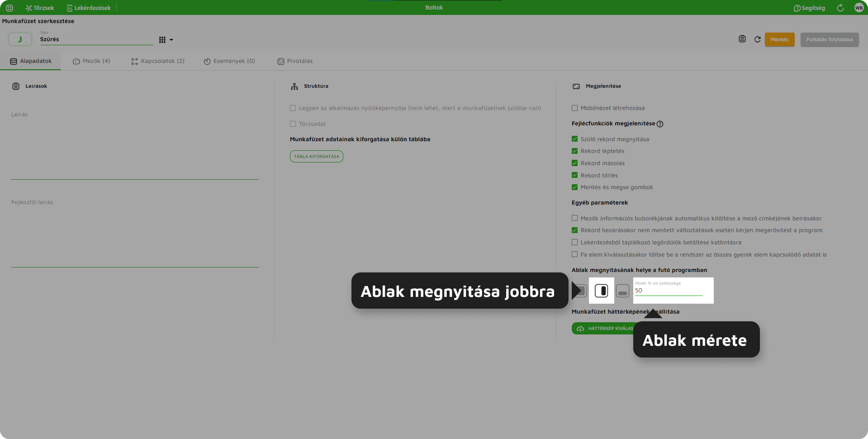Uncheck Rekord törlés
868x439 pixels.
pos(574,175)
